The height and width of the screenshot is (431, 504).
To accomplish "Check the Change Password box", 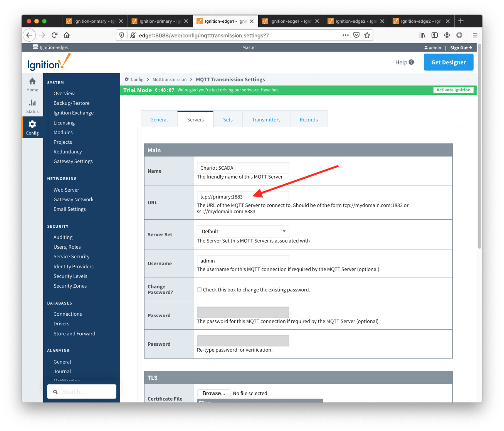I will [x=200, y=290].
